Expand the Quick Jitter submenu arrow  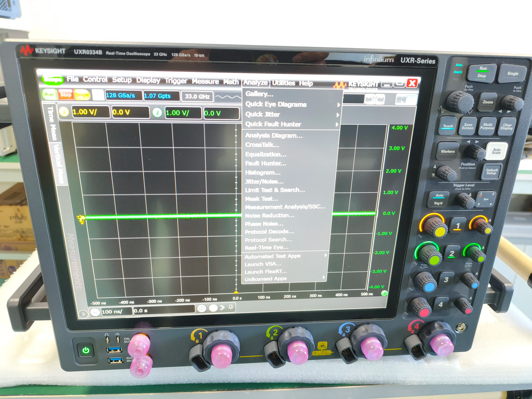coord(338,115)
